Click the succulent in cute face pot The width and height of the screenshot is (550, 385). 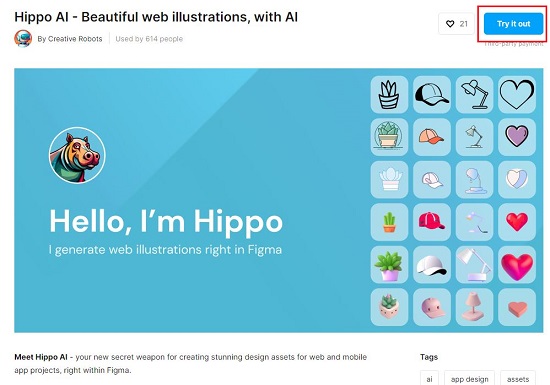point(389,307)
